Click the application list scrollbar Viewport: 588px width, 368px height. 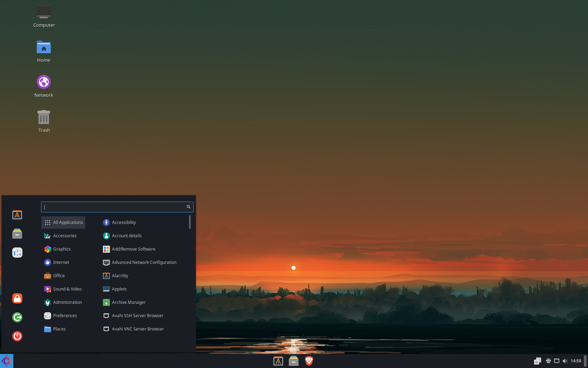(190, 222)
